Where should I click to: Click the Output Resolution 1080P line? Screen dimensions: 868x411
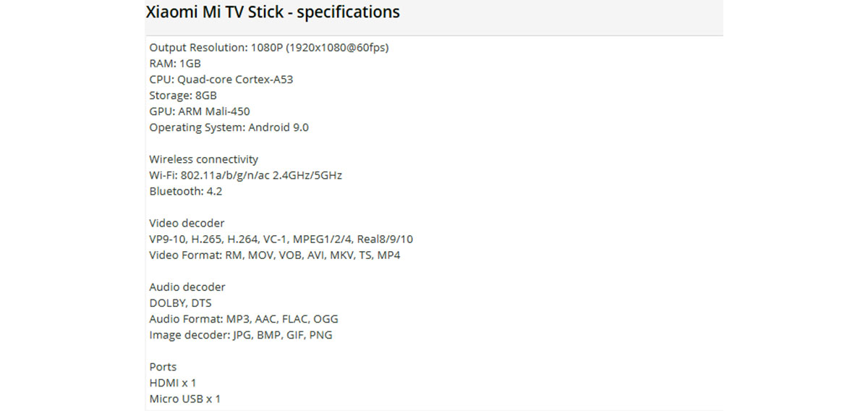click(269, 48)
